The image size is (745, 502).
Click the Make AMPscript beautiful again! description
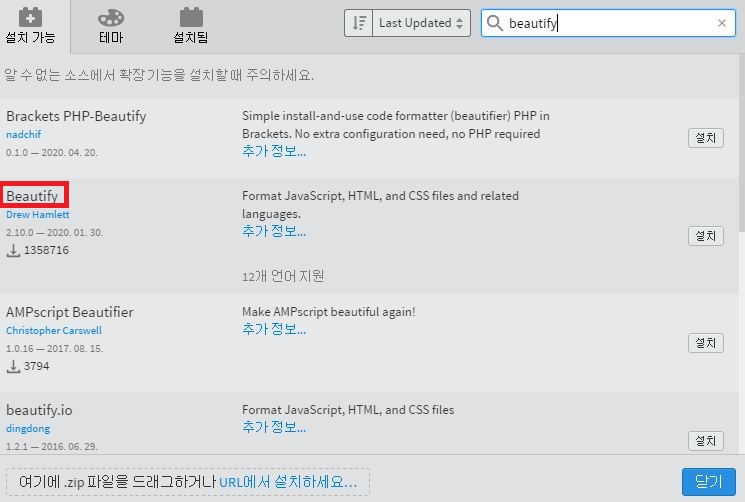[329, 312]
